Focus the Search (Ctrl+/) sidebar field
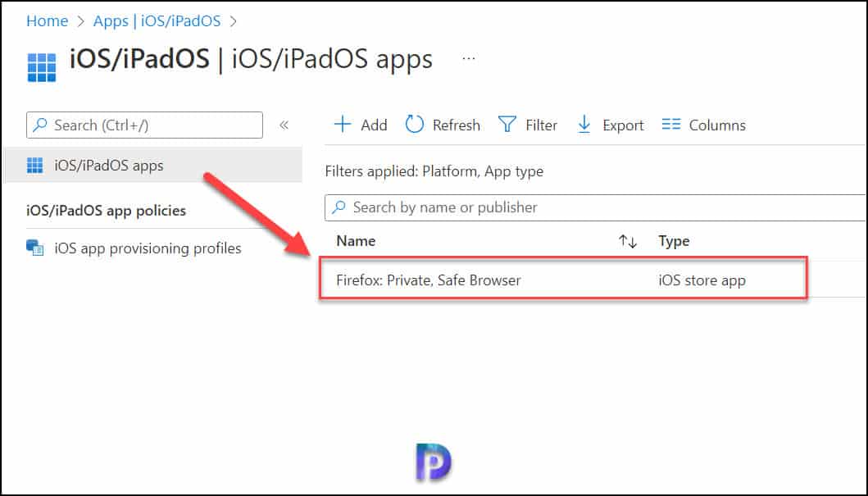The height and width of the screenshot is (496, 868). point(144,125)
